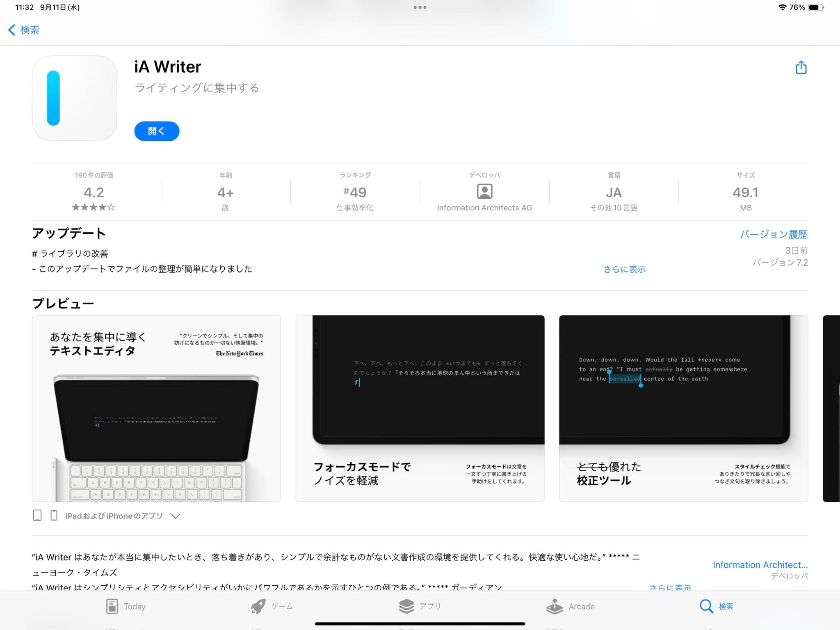Tap the iPhone device icon
The width and height of the screenshot is (840, 630).
(x=54, y=515)
